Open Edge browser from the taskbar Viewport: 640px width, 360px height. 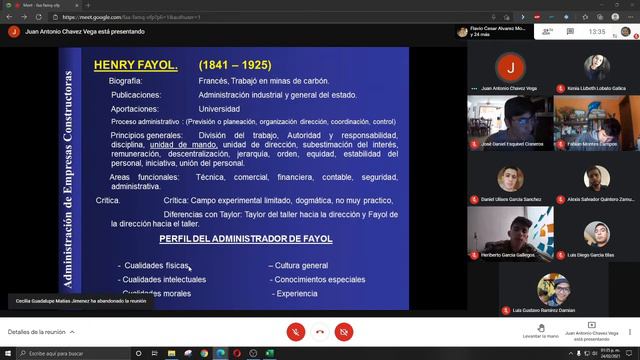[220, 353]
